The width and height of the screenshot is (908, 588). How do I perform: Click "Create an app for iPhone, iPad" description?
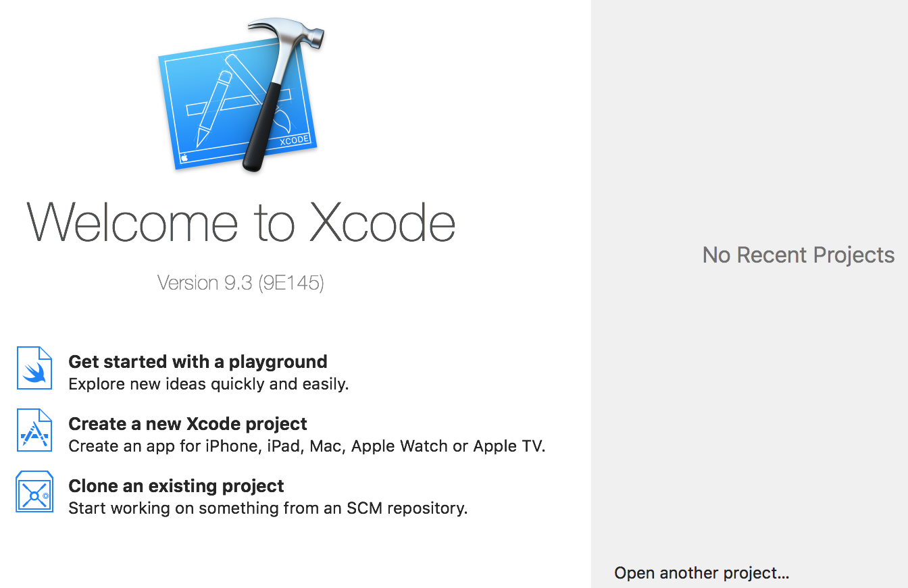[x=307, y=446]
